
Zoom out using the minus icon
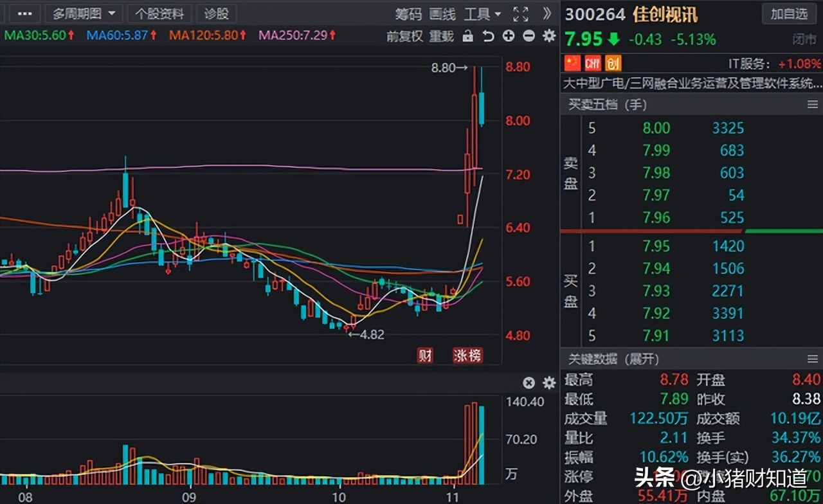pyautogui.click(x=529, y=37)
